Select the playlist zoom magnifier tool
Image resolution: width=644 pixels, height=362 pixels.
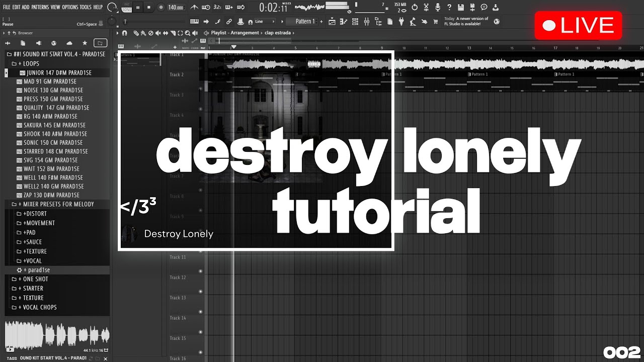click(187, 33)
